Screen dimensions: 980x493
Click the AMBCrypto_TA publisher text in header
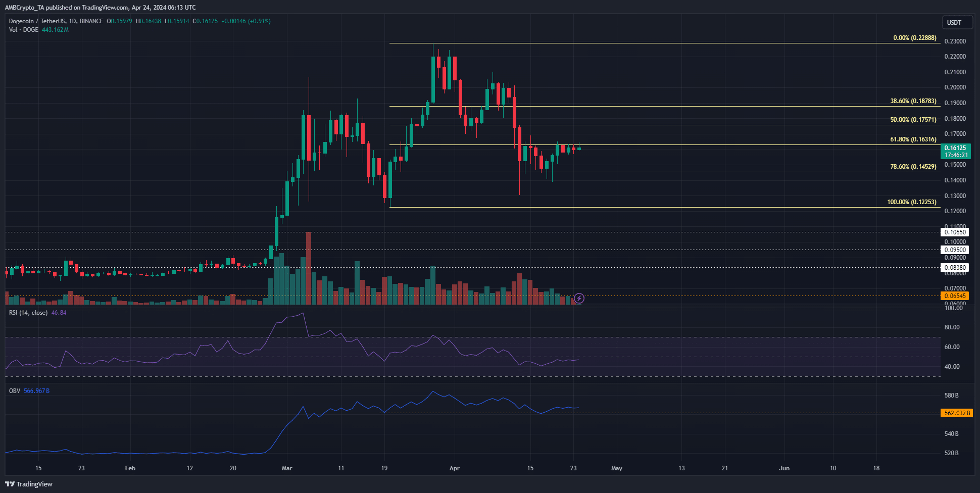pyautogui.click(x=25, y=8)
